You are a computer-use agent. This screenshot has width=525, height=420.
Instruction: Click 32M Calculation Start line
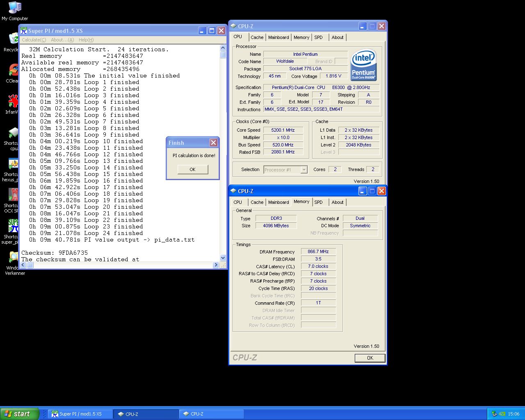pos(98,49)
